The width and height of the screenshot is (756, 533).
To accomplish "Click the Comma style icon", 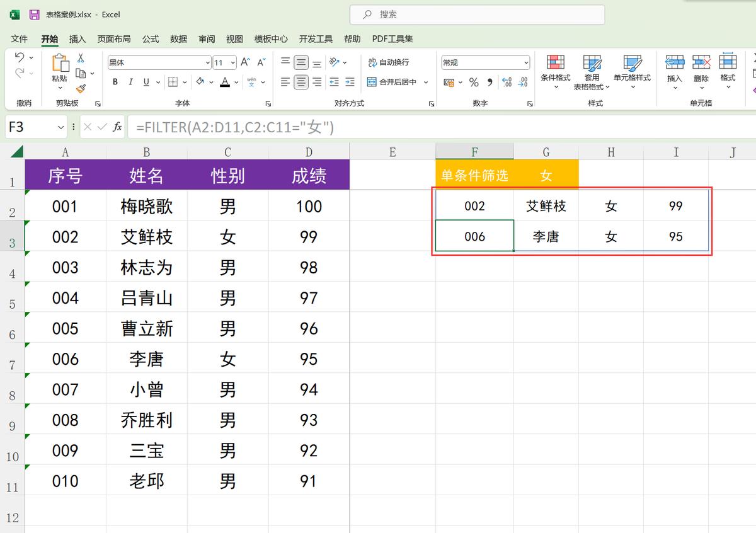I will point(490,82).
